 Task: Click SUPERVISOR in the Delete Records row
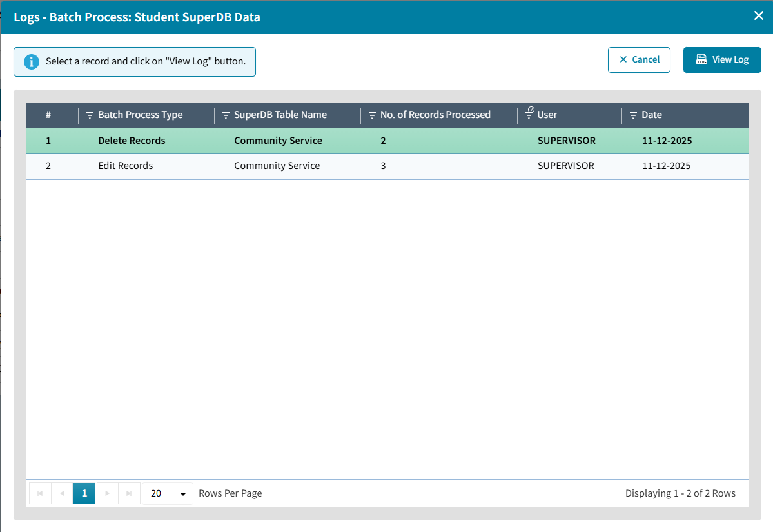tap(567, 141)
